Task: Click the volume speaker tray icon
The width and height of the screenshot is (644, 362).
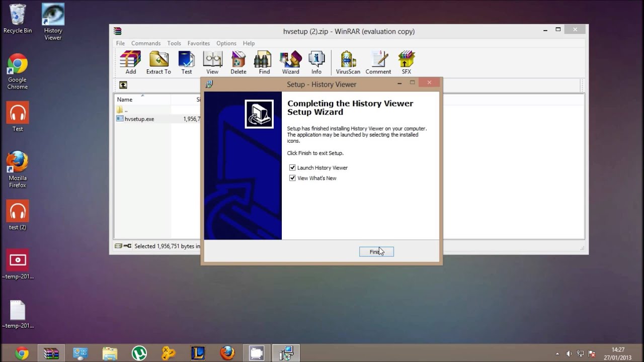Action: click(x=569, y=354)
